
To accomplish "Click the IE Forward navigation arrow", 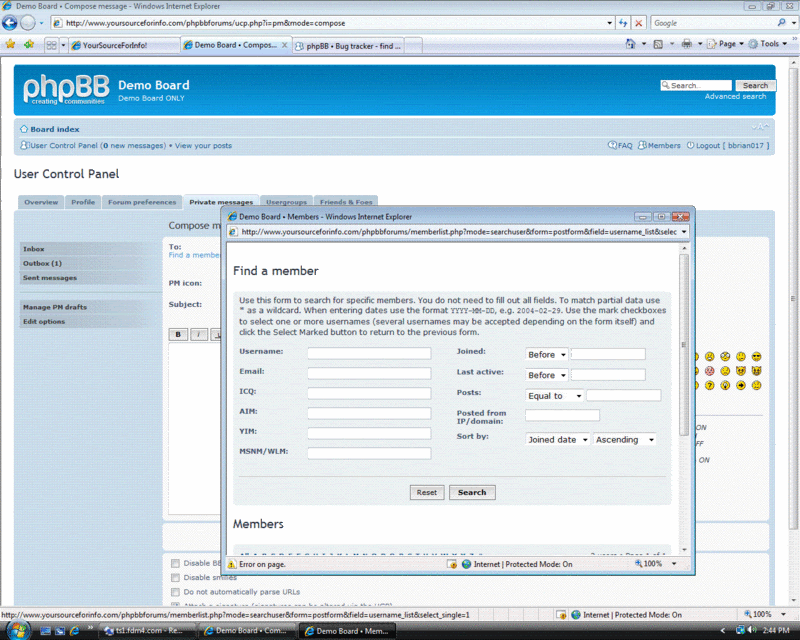I will click(28, 23).
